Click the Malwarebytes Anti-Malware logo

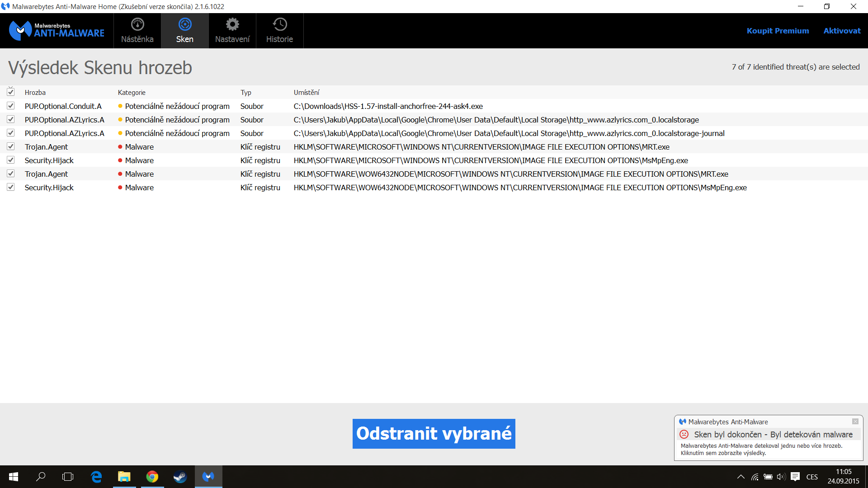57,30
